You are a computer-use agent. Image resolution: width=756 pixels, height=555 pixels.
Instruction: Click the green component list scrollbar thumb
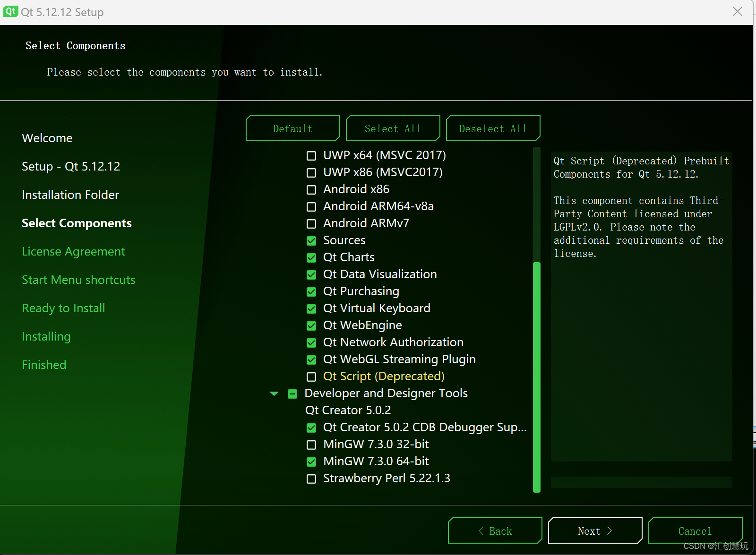[x=537, y=377]
